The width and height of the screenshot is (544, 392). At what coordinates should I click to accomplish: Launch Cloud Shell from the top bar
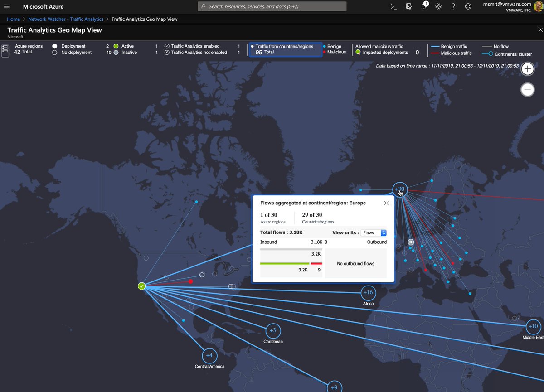click(x=393, y=6)
